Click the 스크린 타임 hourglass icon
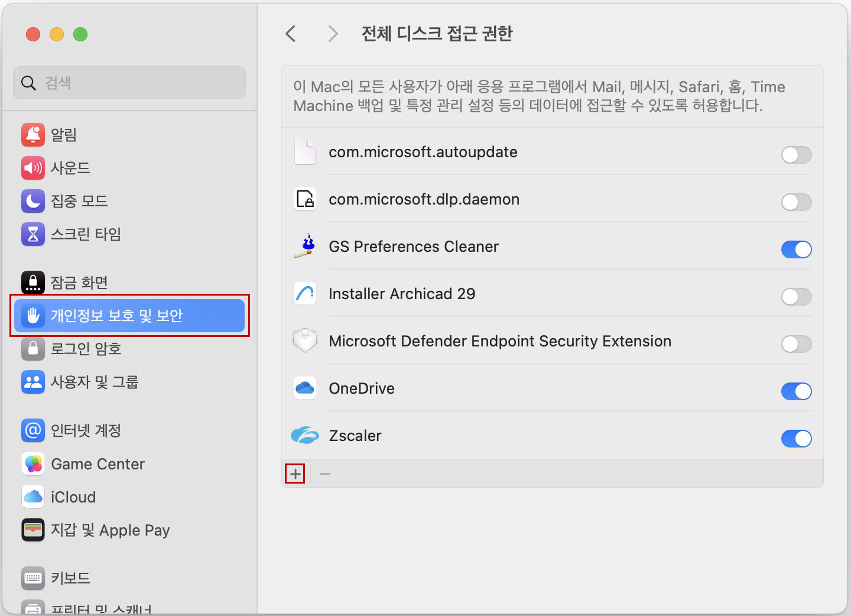 pyautogui.click(x=33, y=234)
